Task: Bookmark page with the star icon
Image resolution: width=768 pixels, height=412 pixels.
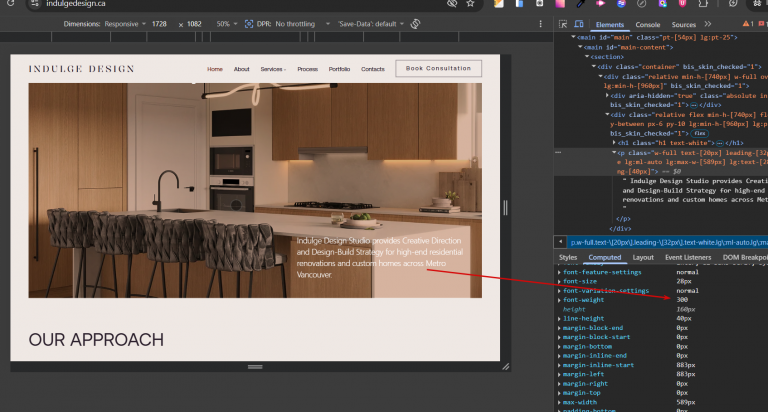Action: (x=471, y=3)
